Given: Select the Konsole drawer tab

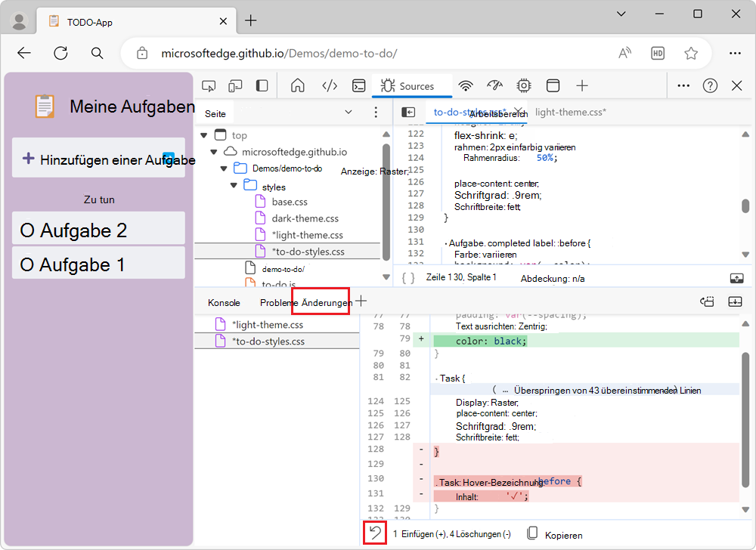Looking at the screenshot, I should (x=224, y=302).
